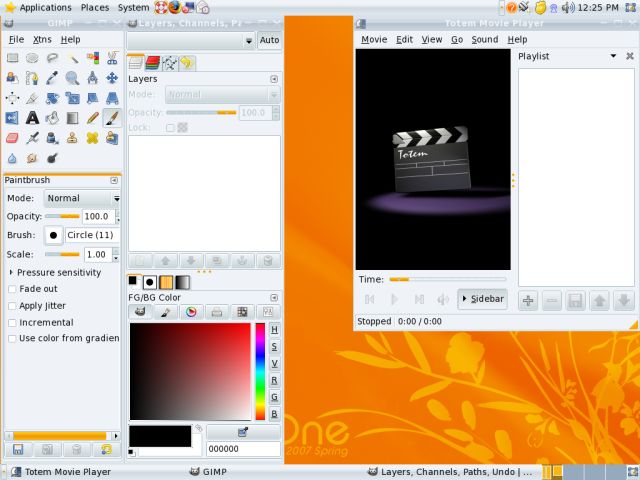Click the Color Picker eyedropper tool
The width and height of the screenshot is (640, 480).
pos(52,78)
